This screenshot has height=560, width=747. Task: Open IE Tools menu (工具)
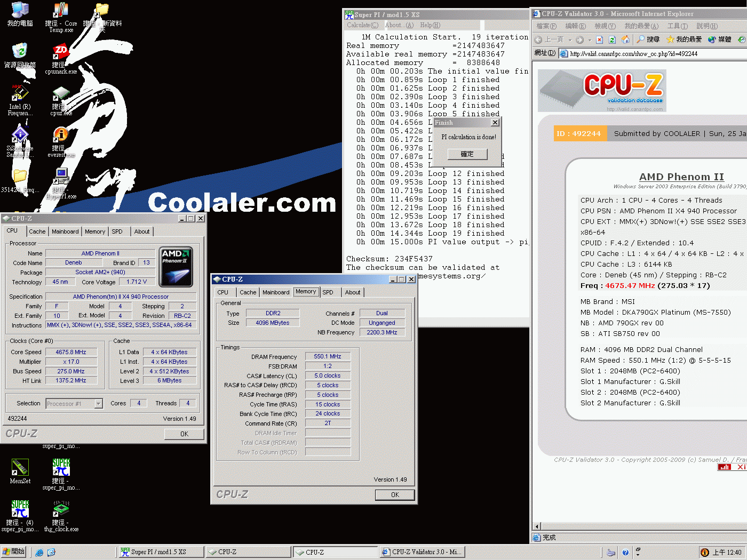tap(677, 26)
